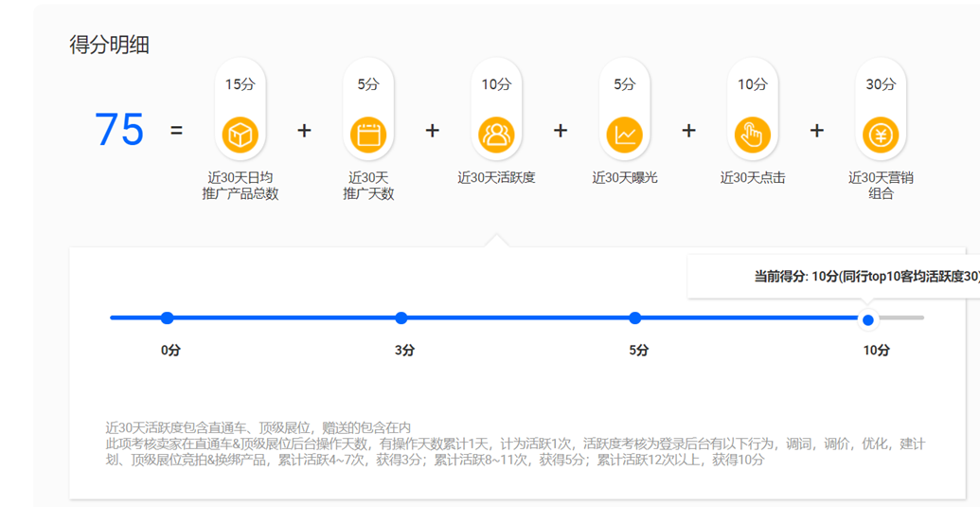980x507 pixels.
Task: Click the 近30天点击 label
Action: click(753, 177)
